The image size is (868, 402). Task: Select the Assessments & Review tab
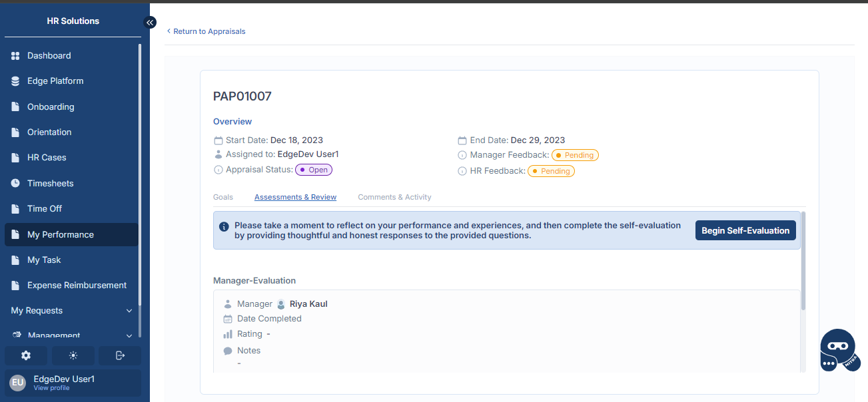point(295,197)
